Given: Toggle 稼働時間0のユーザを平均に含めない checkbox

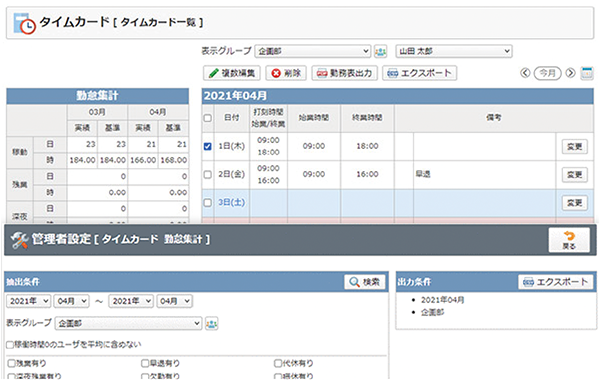Looking at the screenshot, I should pos(10,345).
